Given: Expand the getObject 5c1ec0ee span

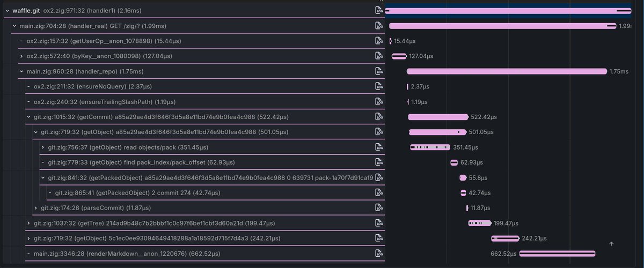Looking at the screenshot, I should [x=28, y=238].
